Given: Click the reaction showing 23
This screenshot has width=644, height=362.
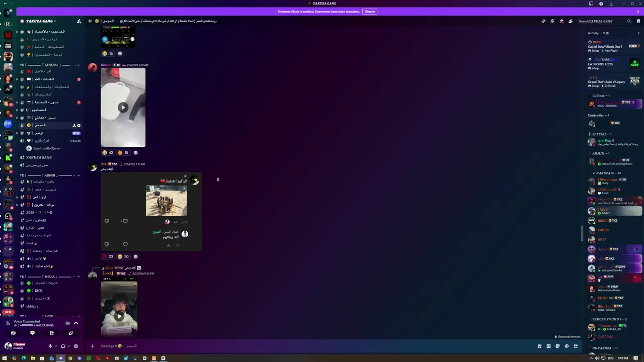Looking at the screenshot, I should pyautogui.click(x=108, y=256).
